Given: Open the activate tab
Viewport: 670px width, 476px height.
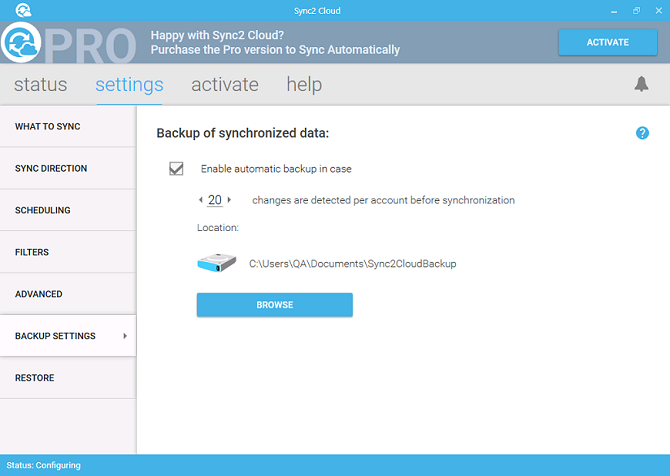Looking at the screenshot, I should 225,85.
